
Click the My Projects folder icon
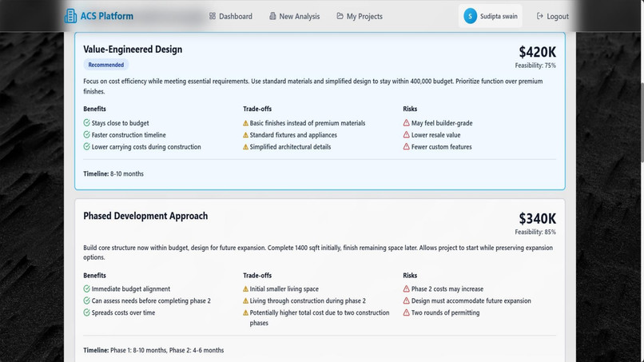pyautogui.click(x=340, y=16)
